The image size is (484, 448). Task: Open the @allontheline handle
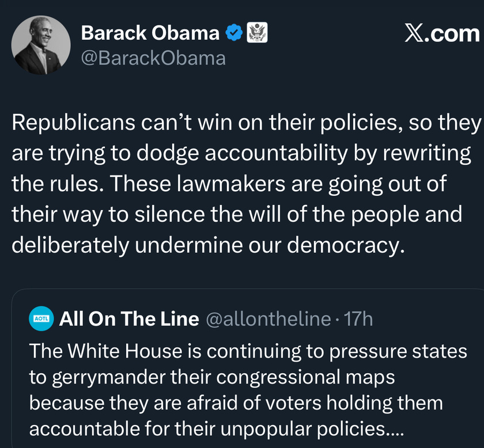tap(269, 319)
